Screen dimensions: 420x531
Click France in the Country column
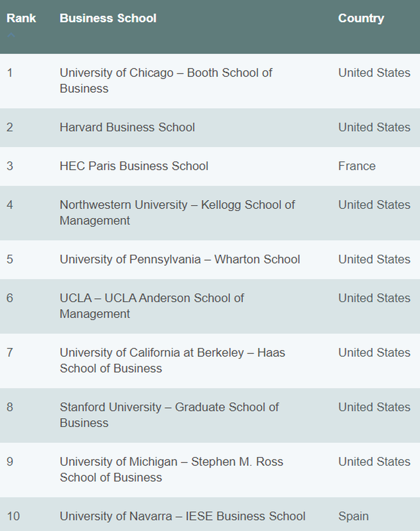point(357,166)
